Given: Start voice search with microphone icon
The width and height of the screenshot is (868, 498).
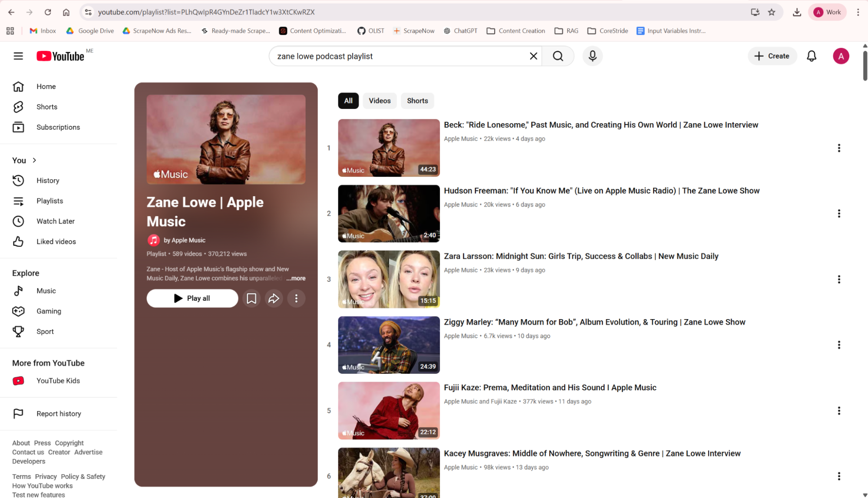Looking at the screenshot, I should point(592,56).
